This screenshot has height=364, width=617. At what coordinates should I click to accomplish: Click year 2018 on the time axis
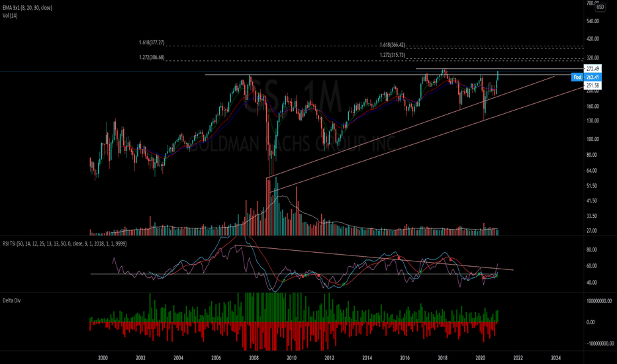point(443,357)
